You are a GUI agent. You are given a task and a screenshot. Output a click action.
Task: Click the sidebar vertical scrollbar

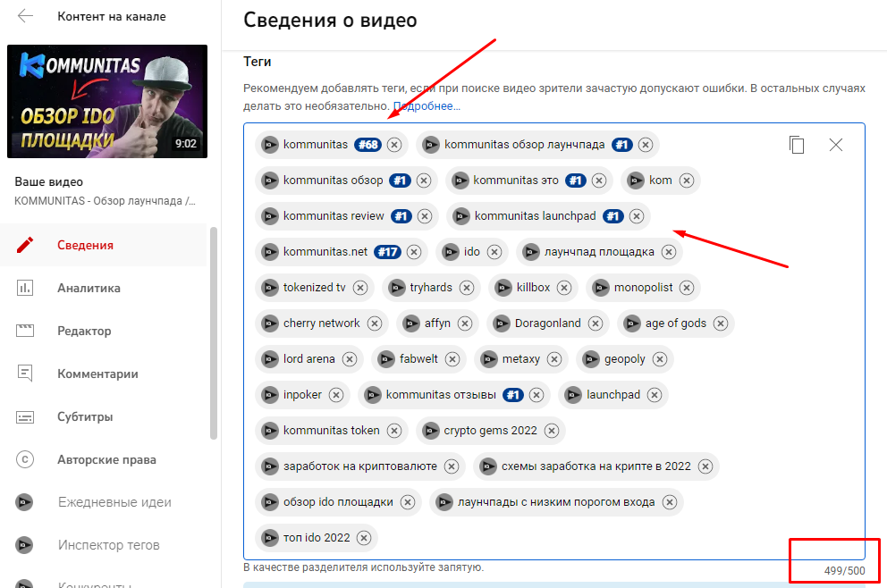click(x=214, y=333)
